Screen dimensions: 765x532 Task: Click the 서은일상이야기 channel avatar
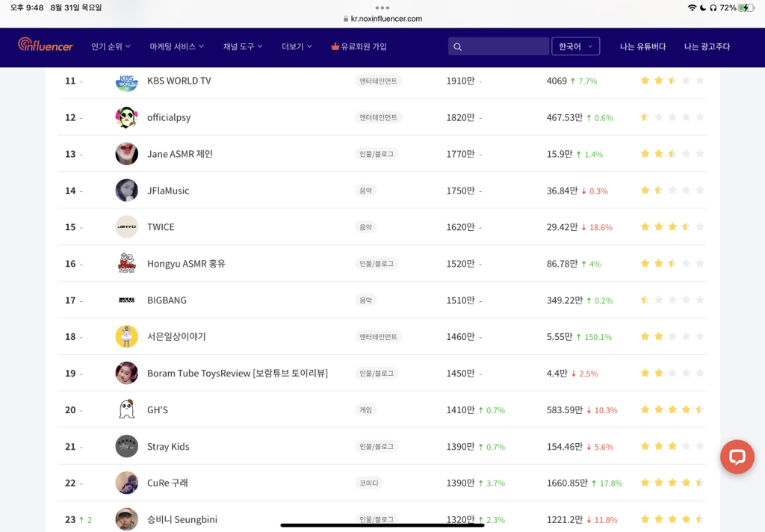[x=126, y=337]
